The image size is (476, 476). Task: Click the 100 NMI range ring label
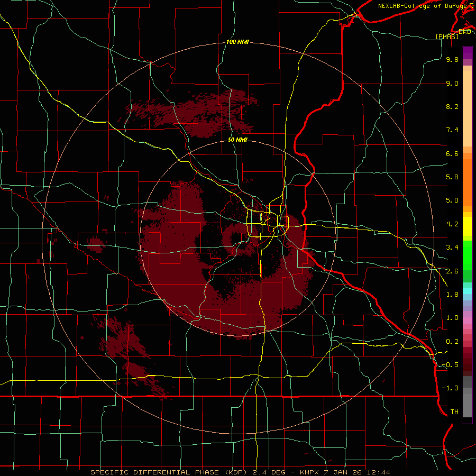(237, 42)
